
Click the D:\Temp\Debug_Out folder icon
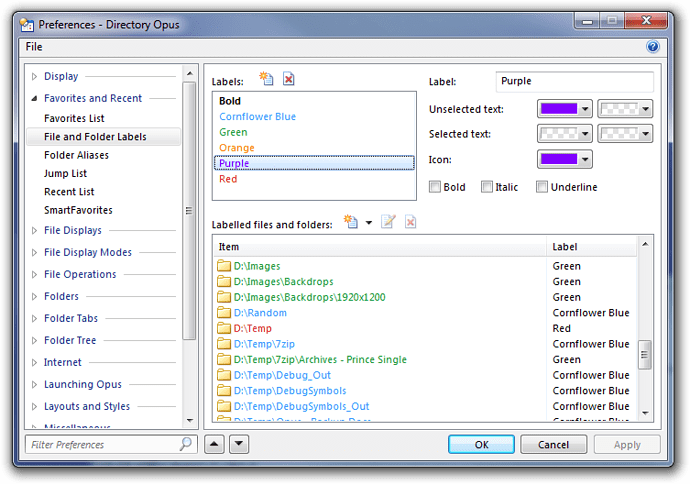(x=224, y=375)
